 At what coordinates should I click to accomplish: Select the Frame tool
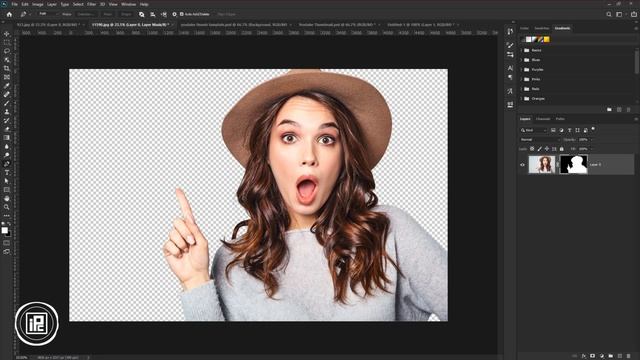[x=7, y=77]
